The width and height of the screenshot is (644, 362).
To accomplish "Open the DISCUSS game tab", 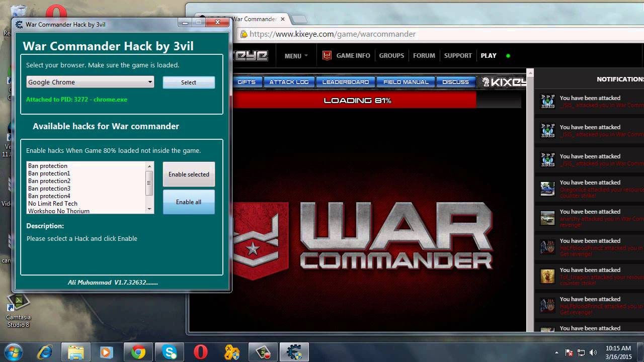I will pyautogui.click(x=455, y=82).
